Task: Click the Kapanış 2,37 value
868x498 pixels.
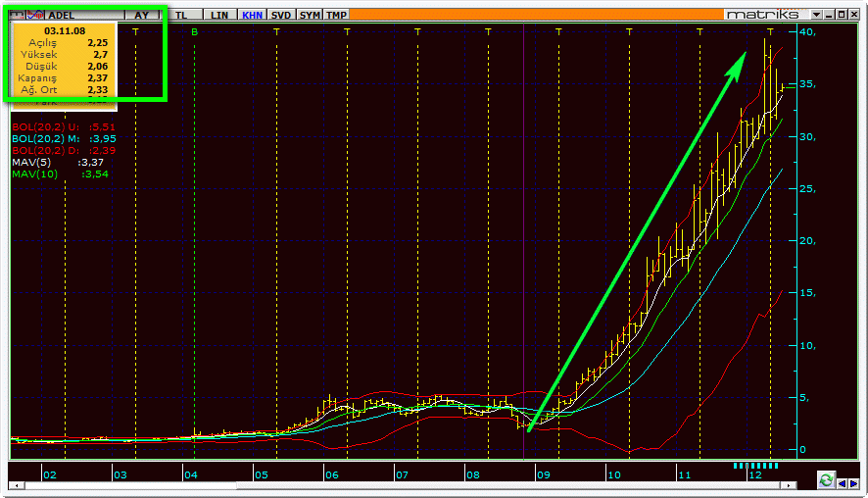Action: [97, 77]
